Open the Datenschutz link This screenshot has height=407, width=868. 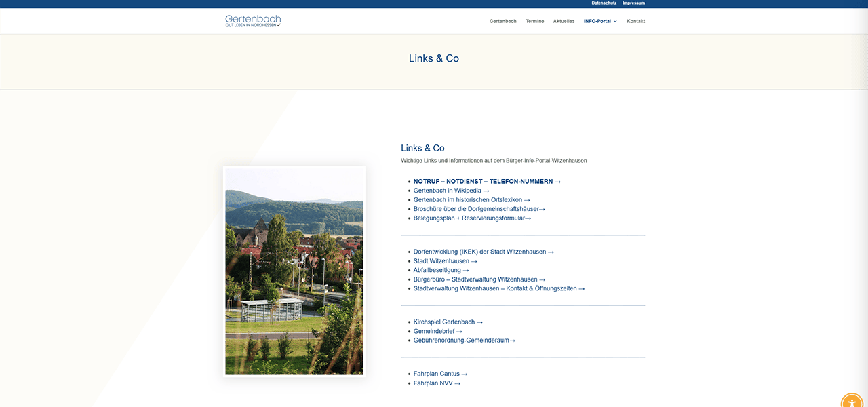click(604, 3)
